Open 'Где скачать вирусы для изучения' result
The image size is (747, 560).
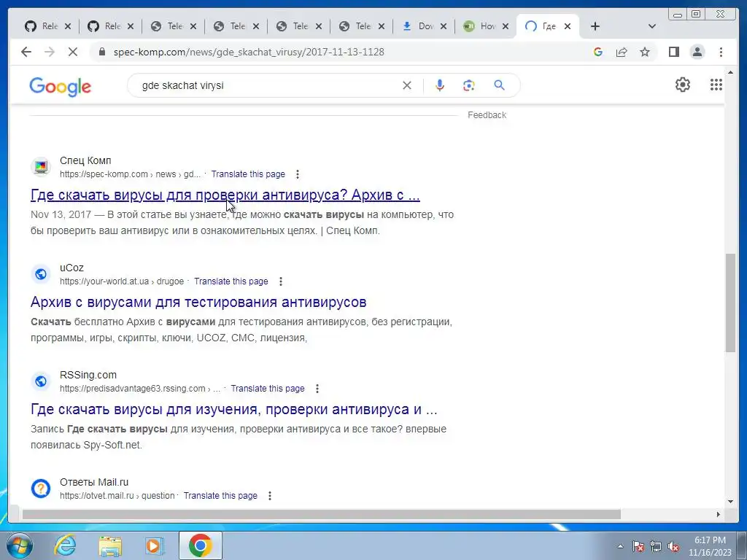click(x=234, y=409)
